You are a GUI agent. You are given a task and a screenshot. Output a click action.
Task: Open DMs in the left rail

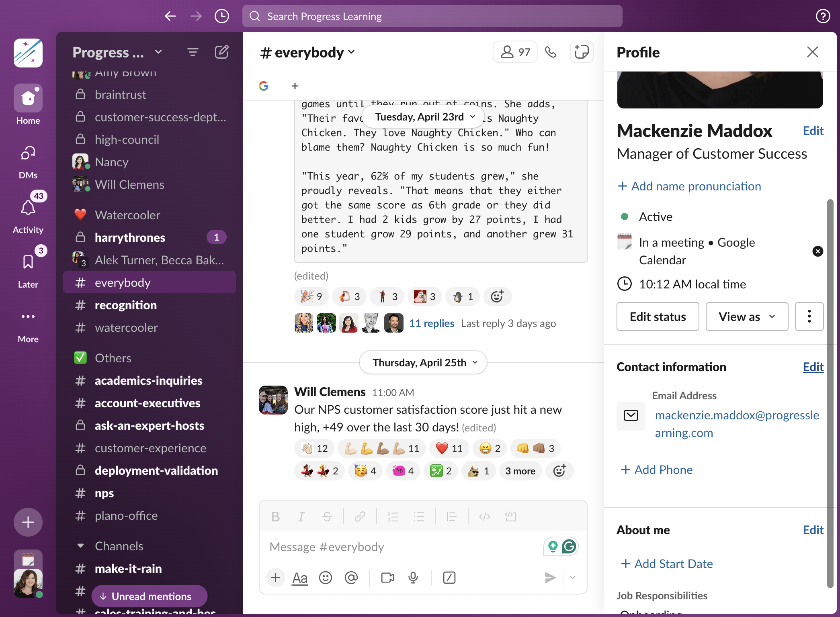[x=28, y=161]
